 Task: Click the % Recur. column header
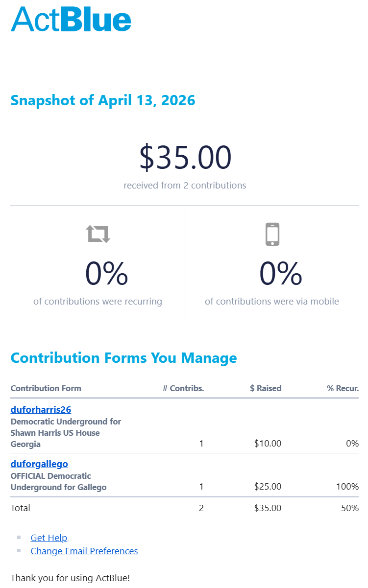tap(343, 388)
